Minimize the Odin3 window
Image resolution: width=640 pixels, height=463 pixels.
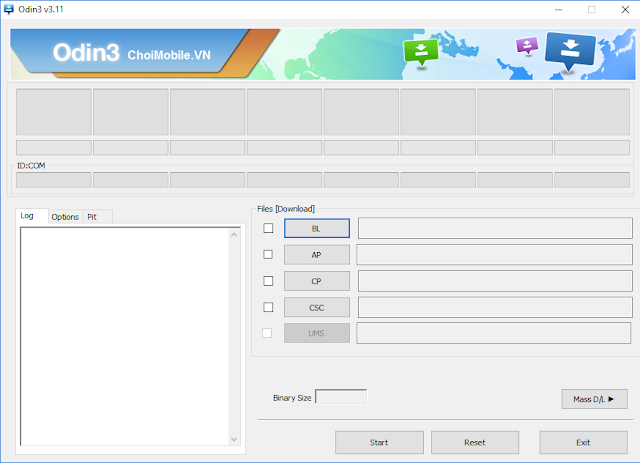[x=559, y=9]
